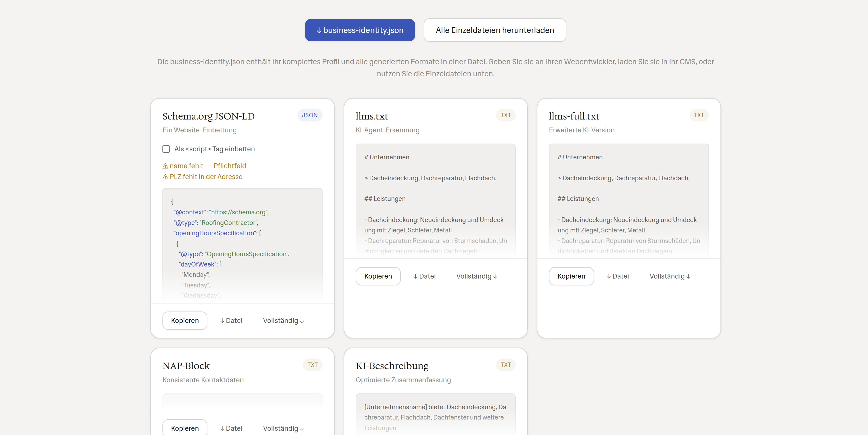Screen dimensions: 868x435
Task: Click the JSON badge on the Schema.org card
Action: coord(309,115)
